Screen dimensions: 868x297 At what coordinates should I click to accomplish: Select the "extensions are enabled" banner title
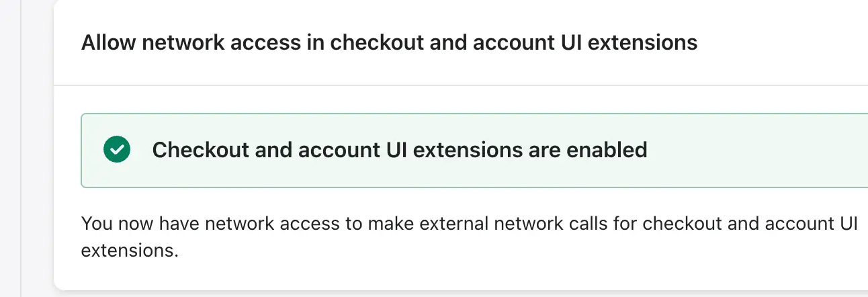[x=399, y=150]
